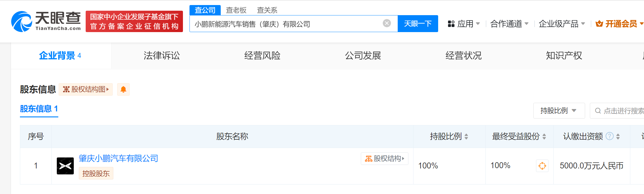Image resolution: width=644 pixels, height=194 pixels.
Task: Open the 经营风险 tab
Action: click(262, 56)
